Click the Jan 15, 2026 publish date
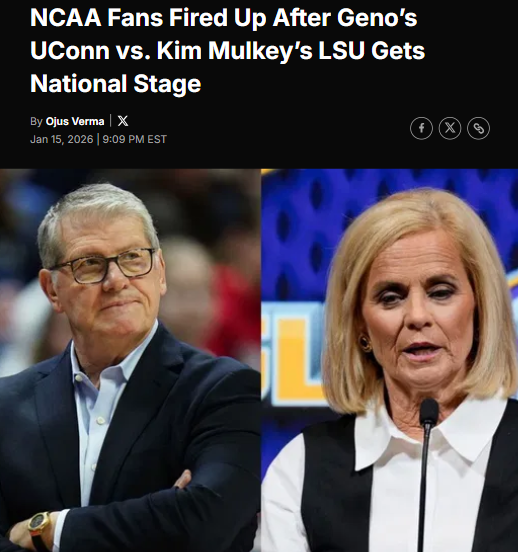This screenshot has height=552, width=518. point(62,139)
